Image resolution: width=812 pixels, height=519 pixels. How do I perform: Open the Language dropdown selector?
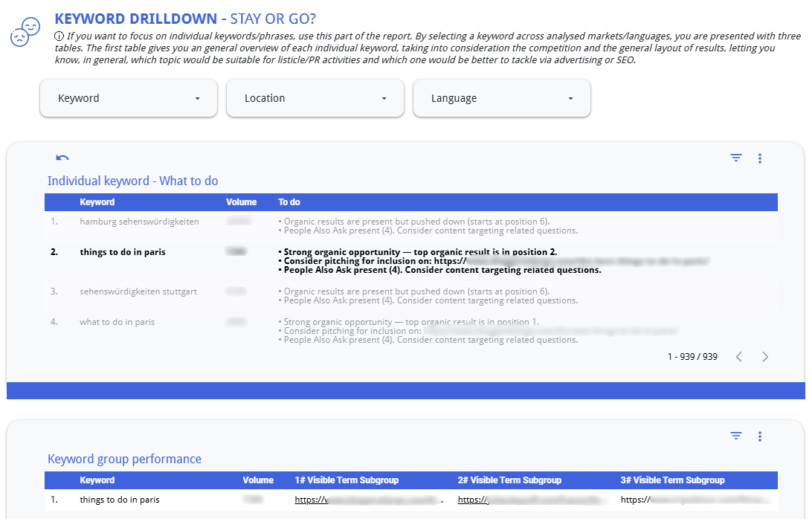pyautogui.click(x=501, y=98)
